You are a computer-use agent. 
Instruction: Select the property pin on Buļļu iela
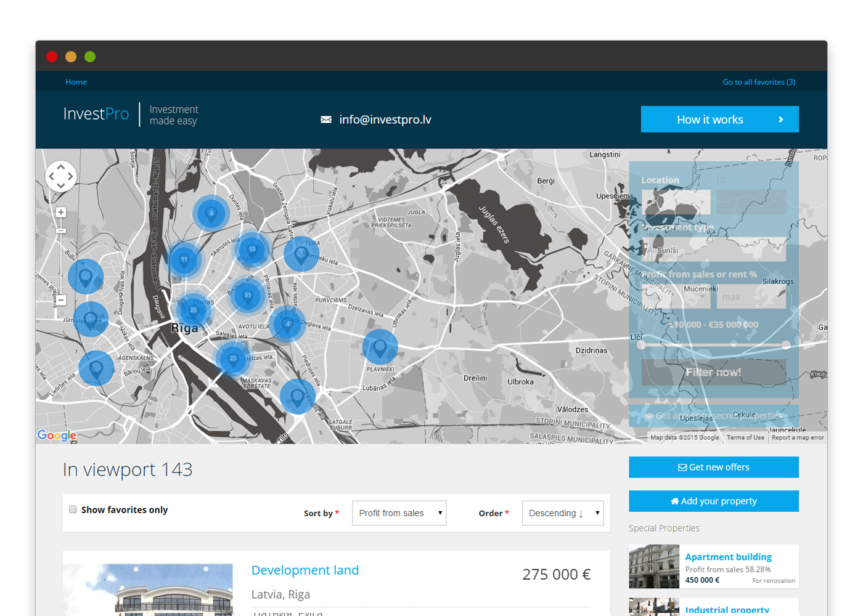point(86,277)
